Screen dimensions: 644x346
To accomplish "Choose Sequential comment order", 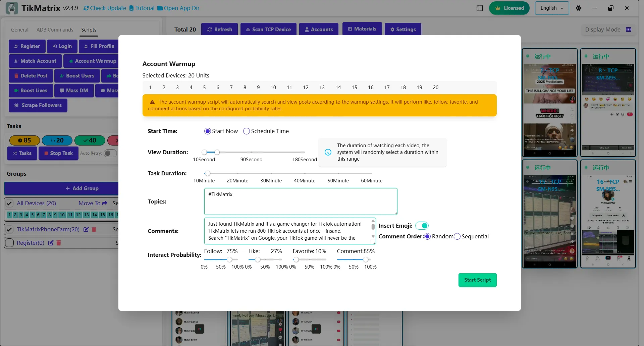I will click(457, 236).
